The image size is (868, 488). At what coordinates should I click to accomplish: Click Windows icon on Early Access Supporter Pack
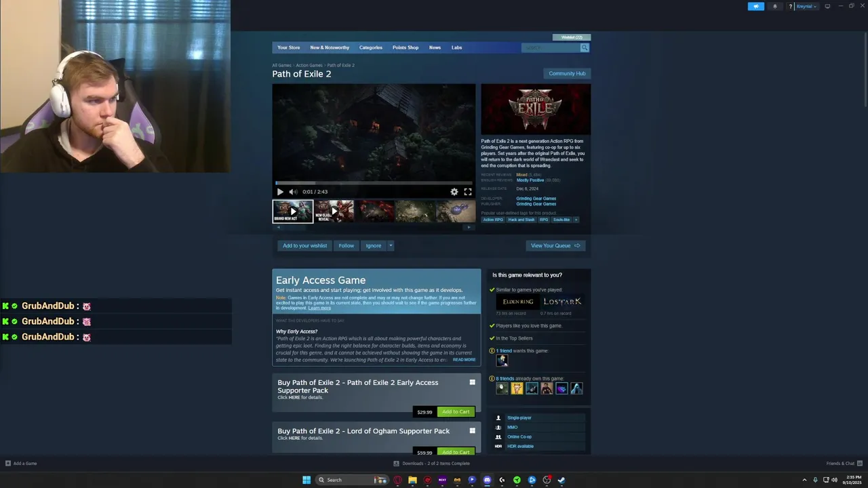pos(473,382)
